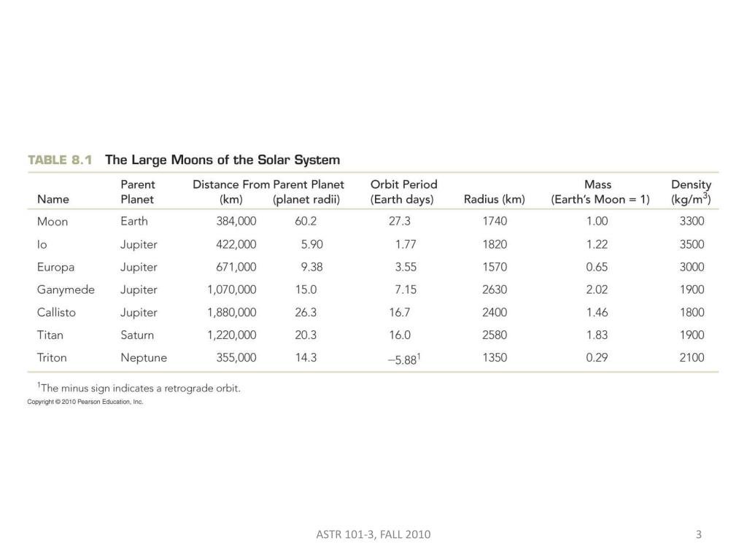Select the Parent Planet column header
This screenshot has height=560, width=747.
pos(138,192)
